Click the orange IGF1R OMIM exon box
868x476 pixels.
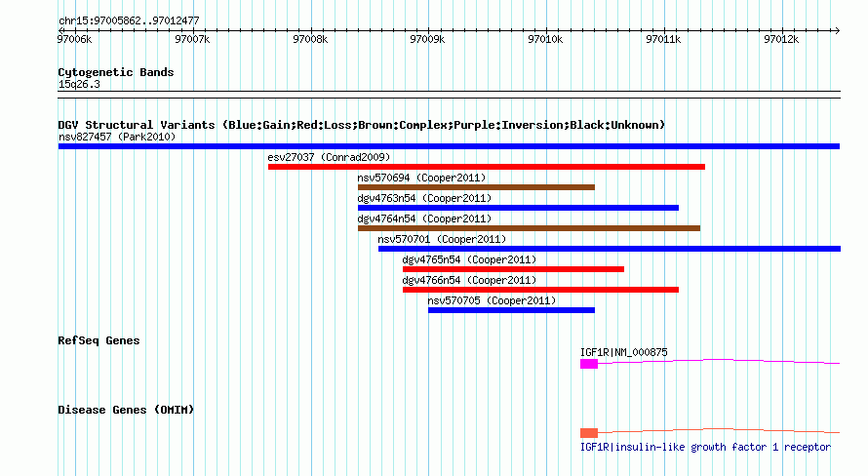coord(589,433)
